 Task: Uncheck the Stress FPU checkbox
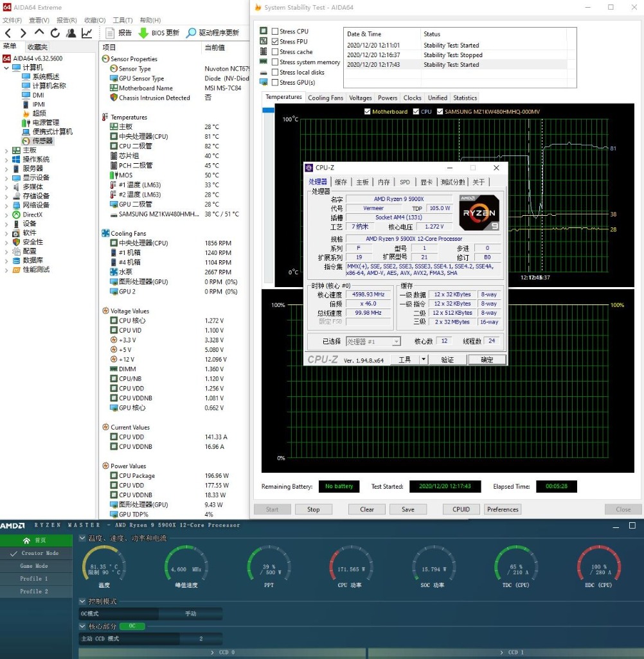pos(275,41)
